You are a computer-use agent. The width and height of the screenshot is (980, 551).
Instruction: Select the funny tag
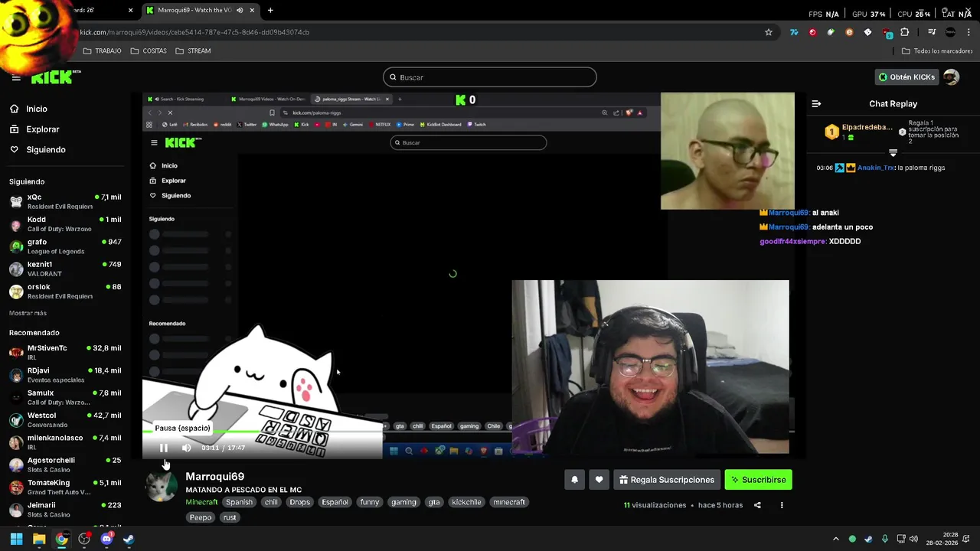[x=370, y=502]
